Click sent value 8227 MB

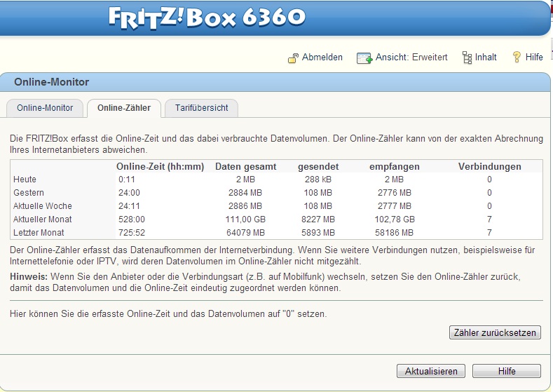coord(318,219)
